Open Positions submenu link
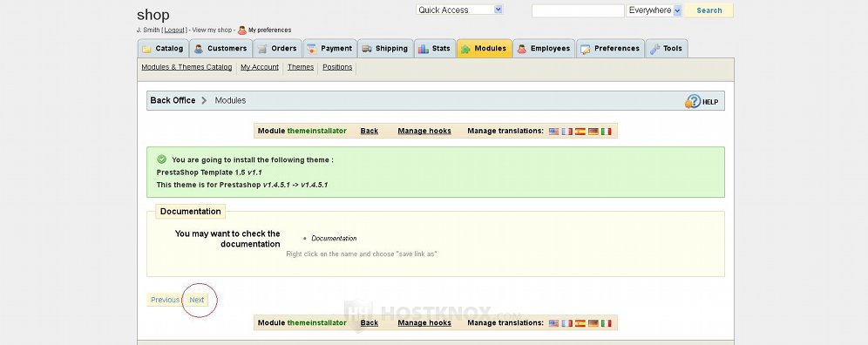 (337, 67)
